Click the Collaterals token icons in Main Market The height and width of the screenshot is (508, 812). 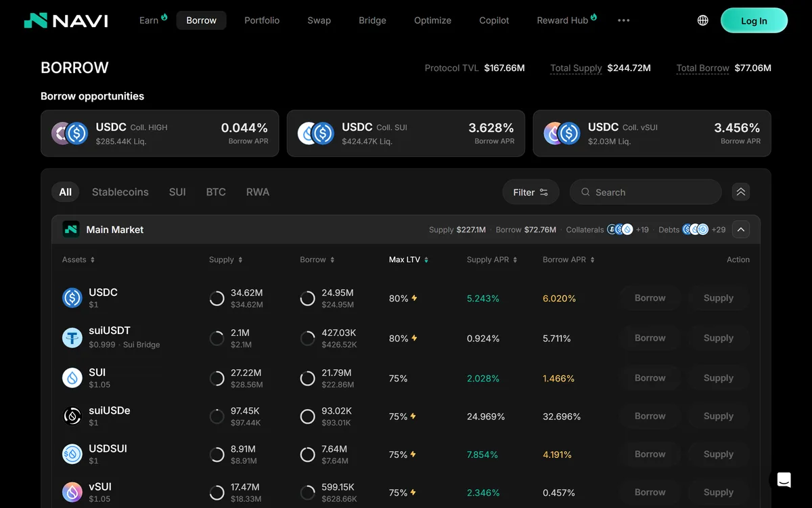pyautogui.click(x=620, y=230)
